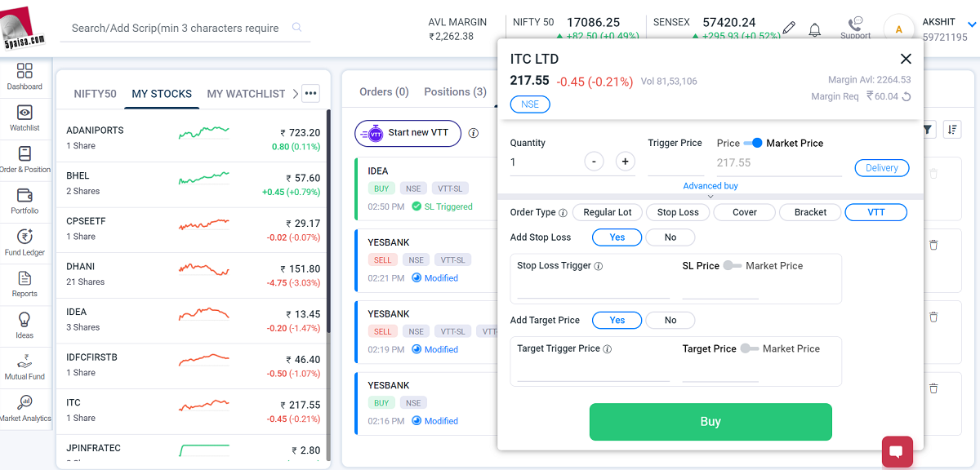Select No for Add Stop Loss
The image size is (980, 470).
click(x=670, y=237)
